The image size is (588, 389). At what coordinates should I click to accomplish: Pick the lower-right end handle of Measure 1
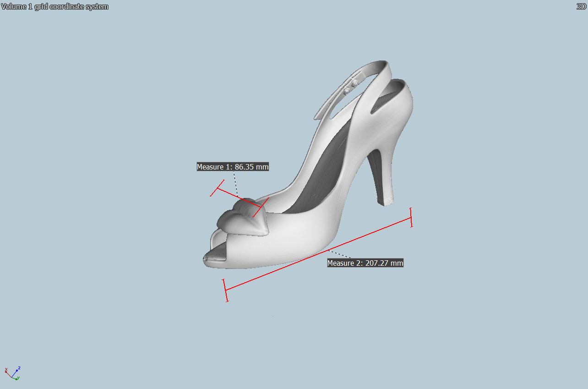(261, 207)
